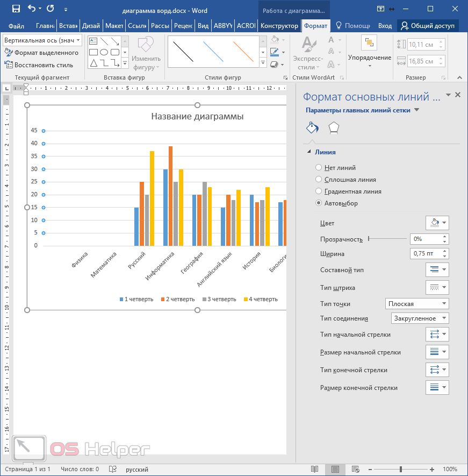Click the Undo arrow icon
Image resolution: width=468 pixels, height=476 pixels.
coord(32,9)
